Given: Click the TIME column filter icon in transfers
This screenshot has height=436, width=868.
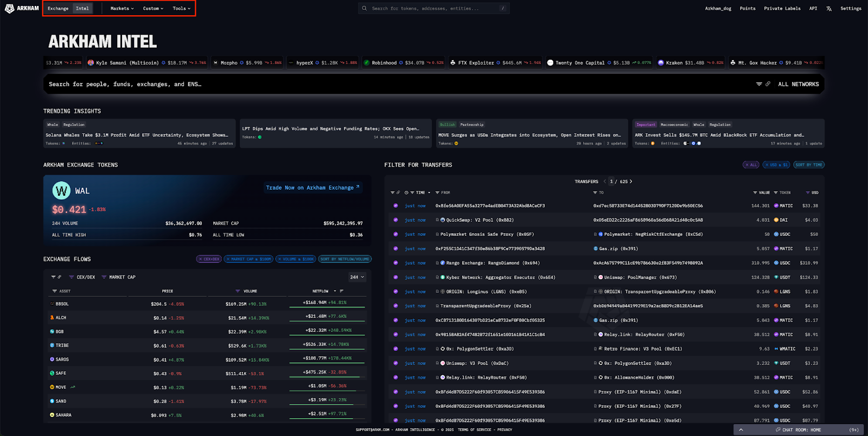Looking at the screenshot, I should click(412, 193).
